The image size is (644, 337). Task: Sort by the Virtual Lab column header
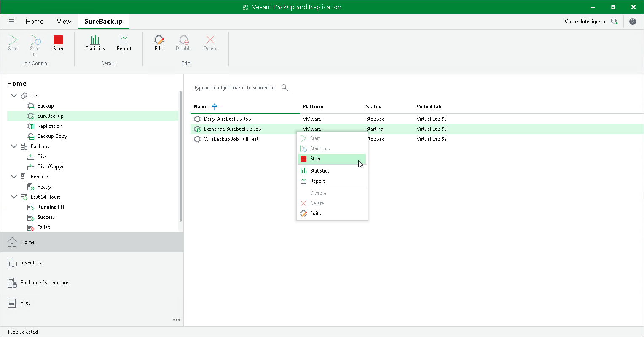pos(429,107)
